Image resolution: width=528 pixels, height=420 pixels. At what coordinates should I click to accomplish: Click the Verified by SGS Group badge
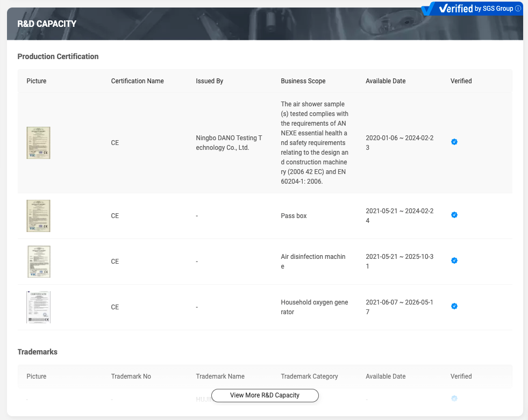point(470,9)
